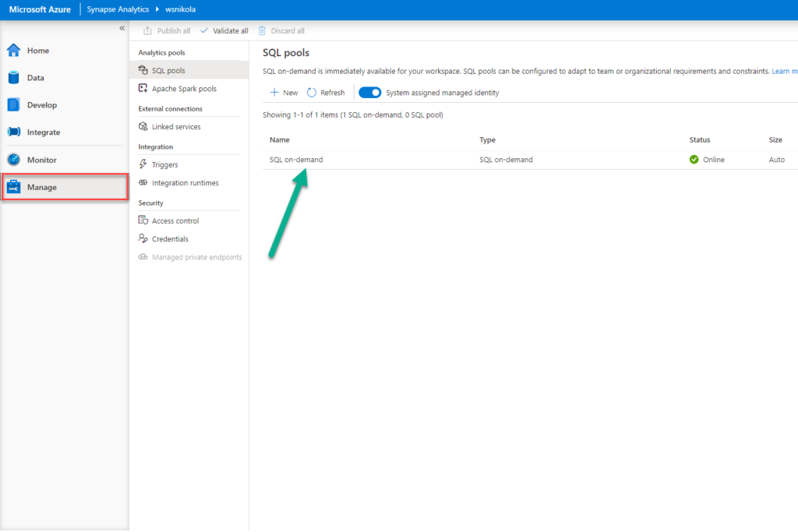This screenshot has height=532, width=798.
Task: Click the Monitor hub gauge icon
Action: (14, 160)
